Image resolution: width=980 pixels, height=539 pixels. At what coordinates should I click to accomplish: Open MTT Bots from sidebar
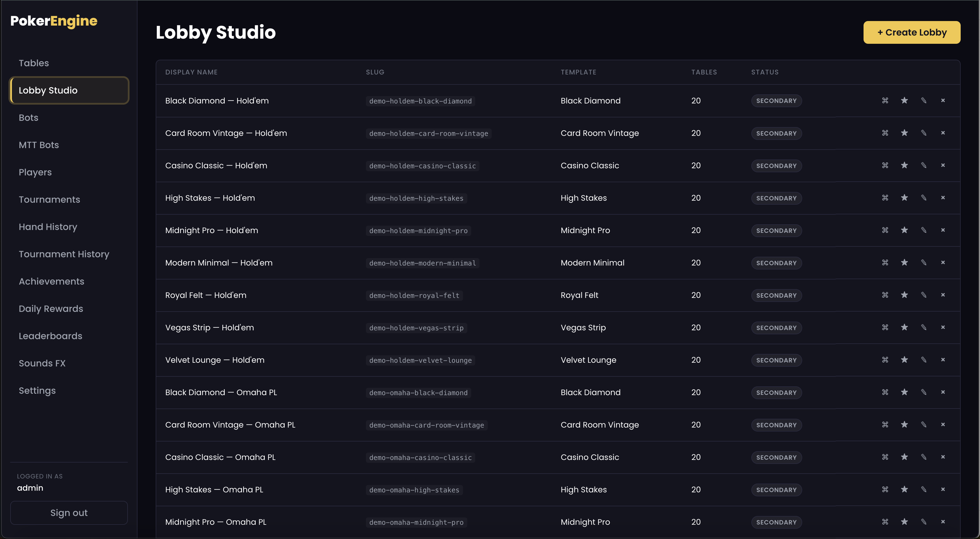(x=69, y=145)
